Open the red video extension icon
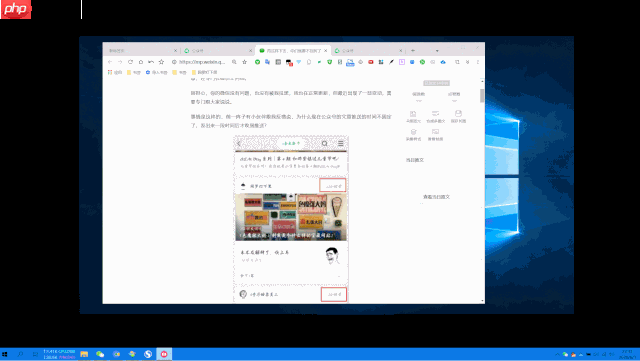The width and height of the screenshot is (640, 361). [371, 62]
